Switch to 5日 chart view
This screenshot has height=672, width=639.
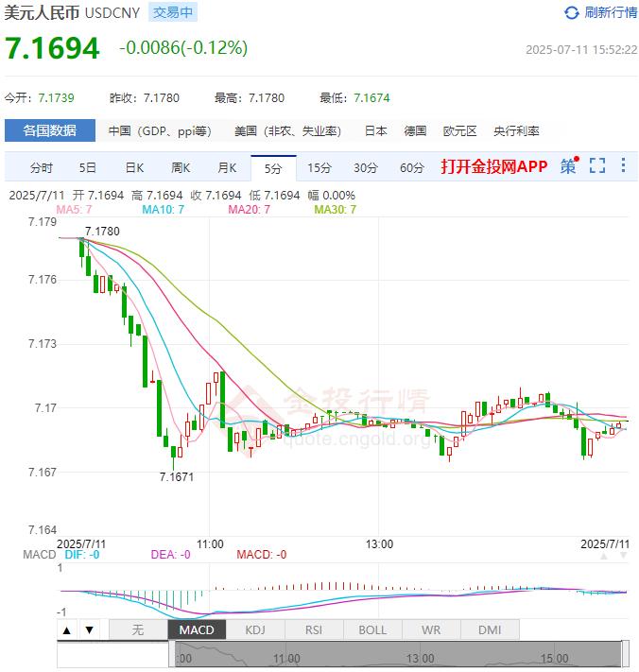pos(87,168)
